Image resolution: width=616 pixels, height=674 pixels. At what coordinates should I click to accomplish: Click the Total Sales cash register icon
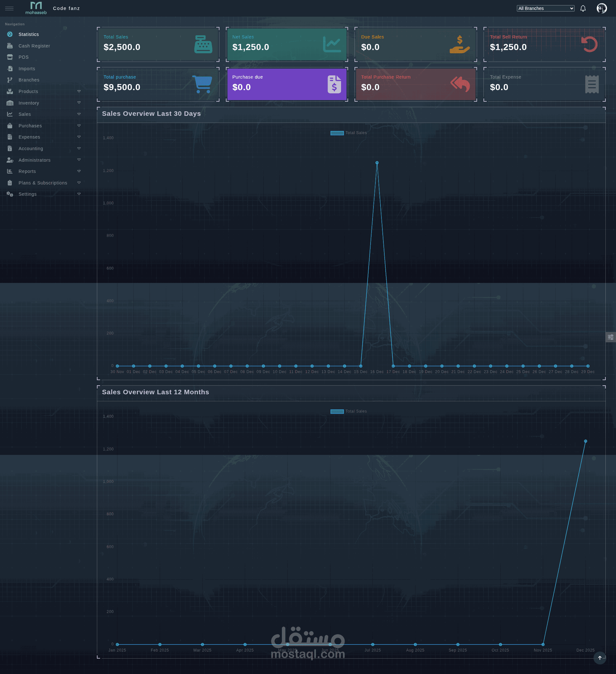click(203, 45)
